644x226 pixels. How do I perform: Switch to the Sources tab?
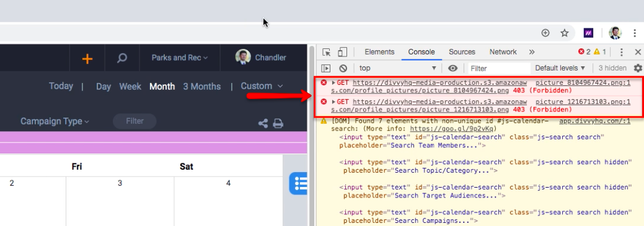pos(462,52)
